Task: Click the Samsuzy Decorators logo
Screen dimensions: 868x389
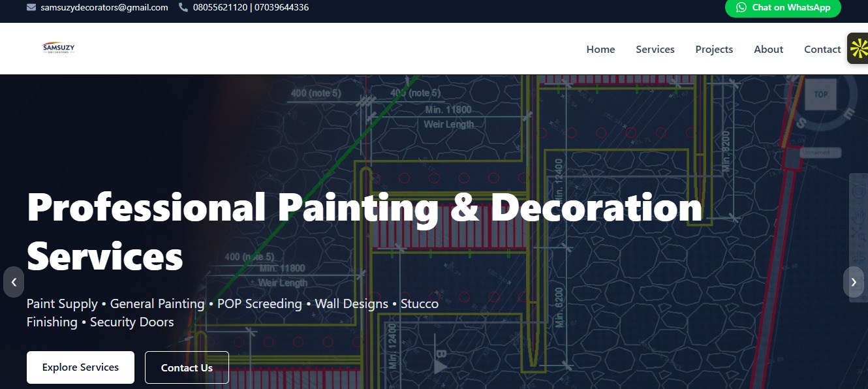Action: click(x=59, y=48)
